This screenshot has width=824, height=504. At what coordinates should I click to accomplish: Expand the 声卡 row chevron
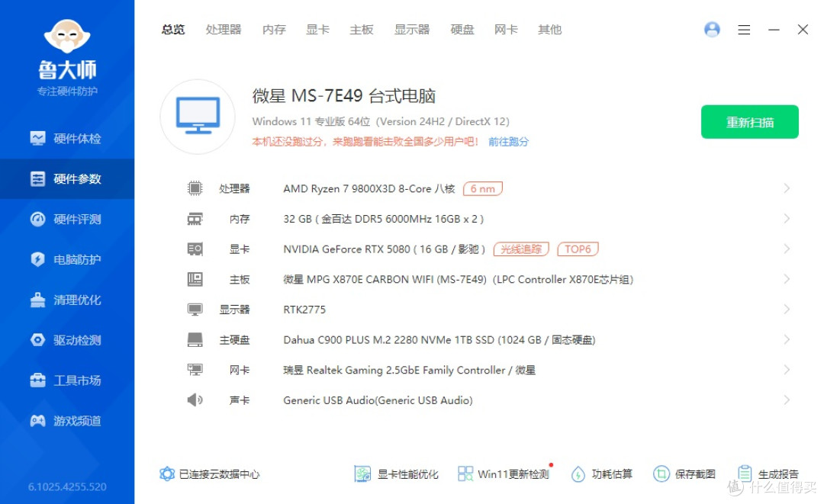point(787,400)
